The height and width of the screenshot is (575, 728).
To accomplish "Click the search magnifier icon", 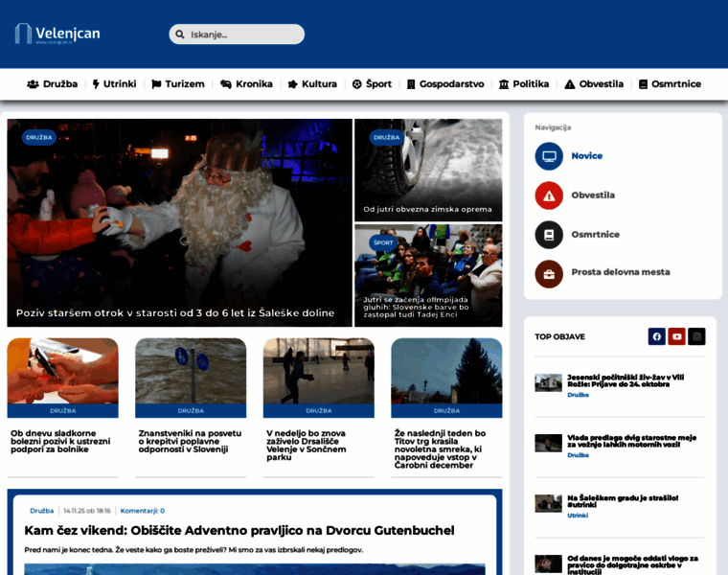I will tap(180, 34).
